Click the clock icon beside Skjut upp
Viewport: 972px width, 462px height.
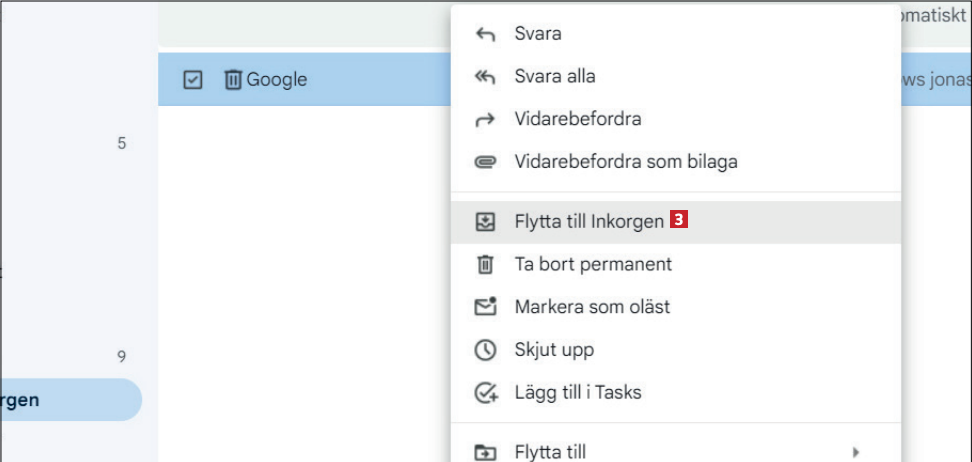[x=485, y=351]
